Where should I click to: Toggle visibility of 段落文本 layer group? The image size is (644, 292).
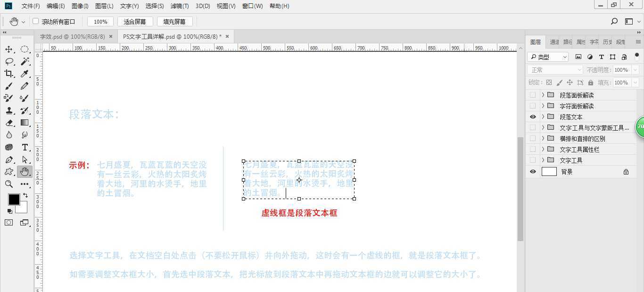coord(533,117)
